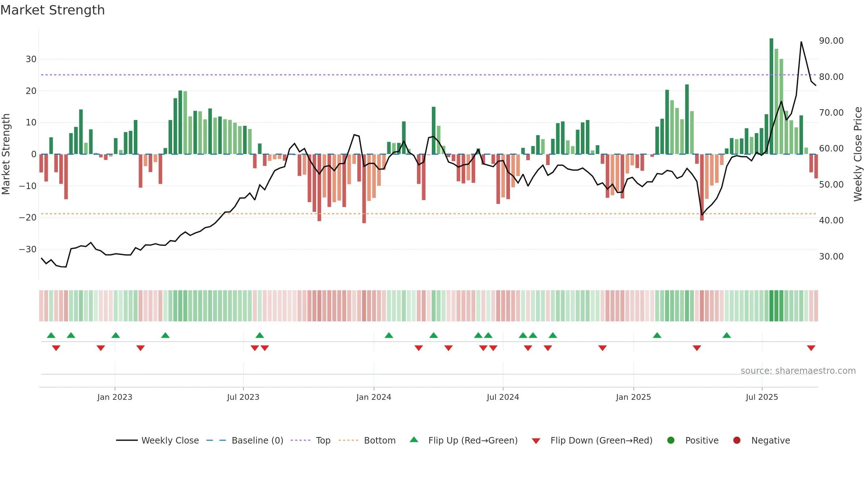Click the 90.00 price axis label
The height and width of the screenshot is (488, 868).
point(831,41)
